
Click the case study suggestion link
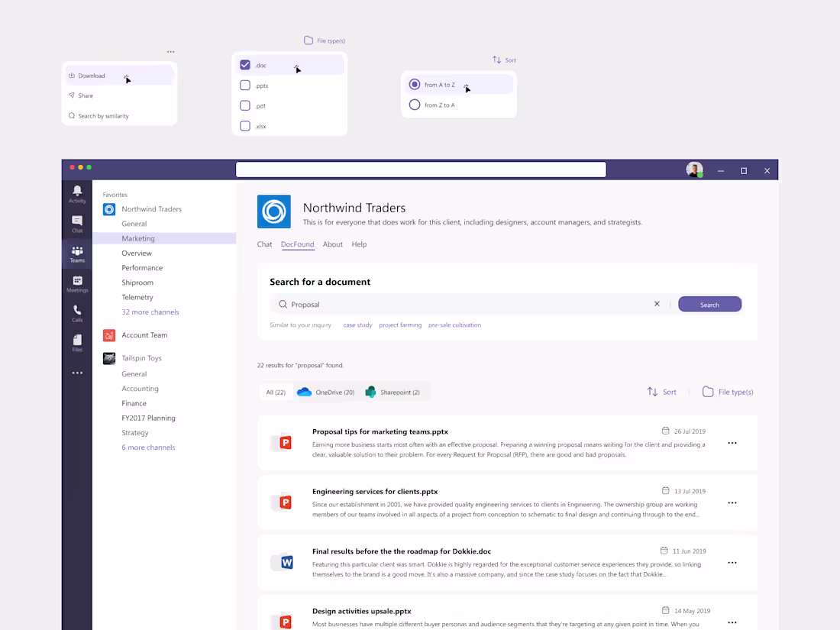(x=357, y=325)
